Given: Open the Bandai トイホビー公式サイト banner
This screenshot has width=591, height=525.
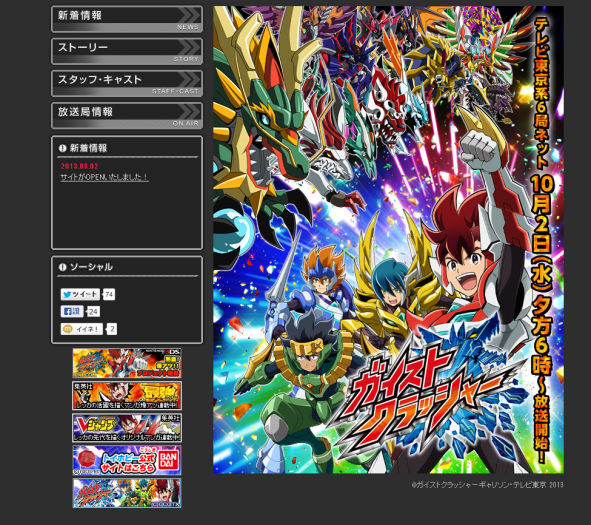Looking at the screenshot, I should (127, 460).
